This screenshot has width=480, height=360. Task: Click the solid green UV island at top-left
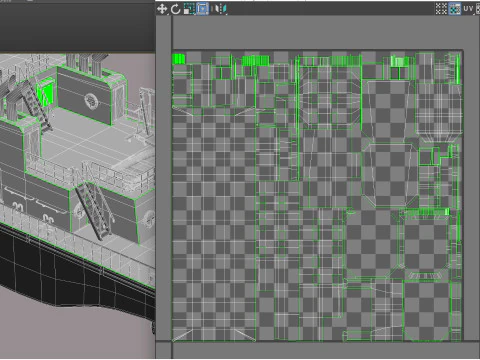178,59
